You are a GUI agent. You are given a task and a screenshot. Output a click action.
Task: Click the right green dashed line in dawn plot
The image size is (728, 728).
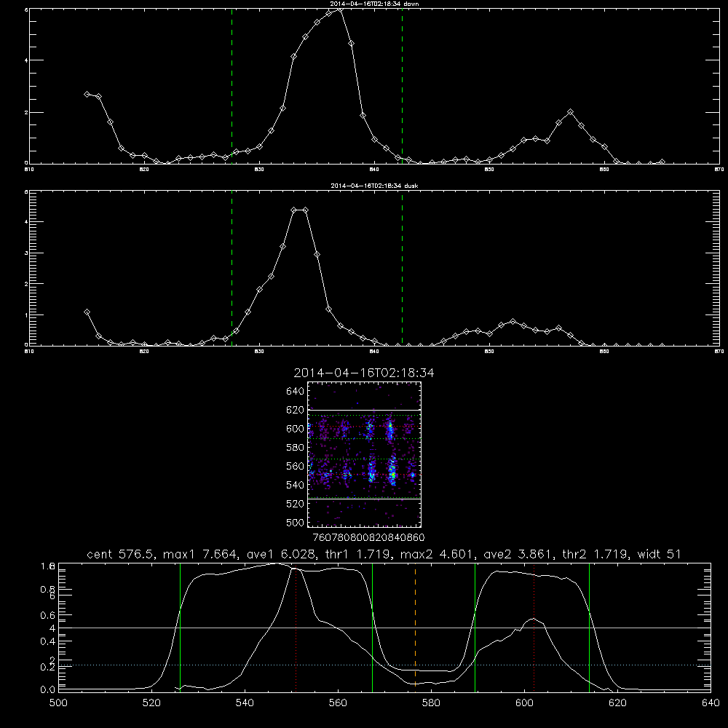pyautogui.click(x=402, y=86)
